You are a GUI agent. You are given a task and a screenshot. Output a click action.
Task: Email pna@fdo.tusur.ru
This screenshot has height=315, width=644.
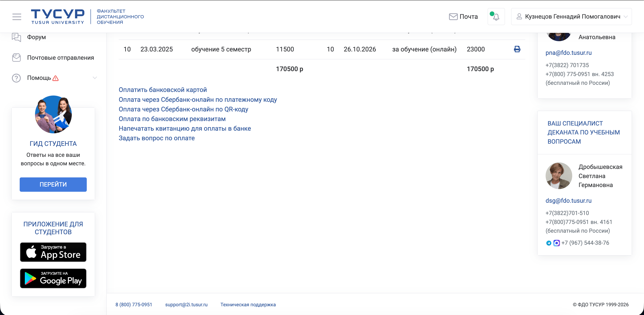(568, 53)
